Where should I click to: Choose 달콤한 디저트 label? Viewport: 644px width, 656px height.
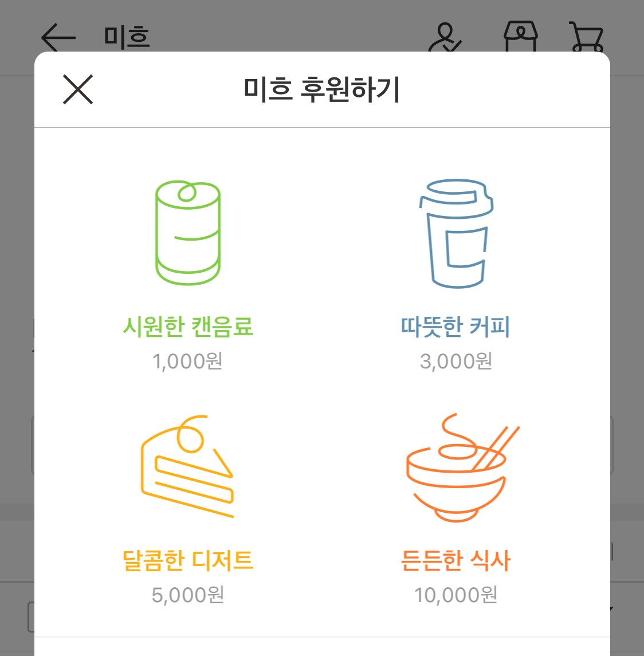pyautogui.click(x=188, y=560)
